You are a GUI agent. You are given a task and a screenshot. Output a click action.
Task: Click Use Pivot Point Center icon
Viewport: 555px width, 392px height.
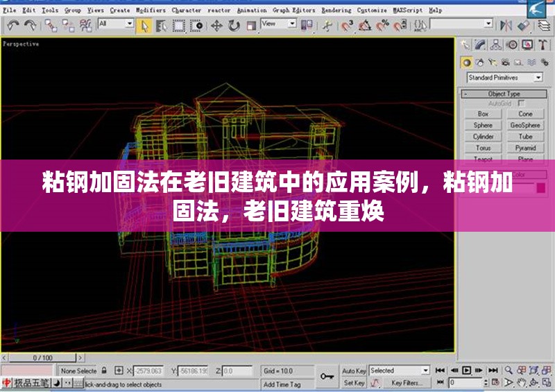pyautogui.click(x=307, y=26)
